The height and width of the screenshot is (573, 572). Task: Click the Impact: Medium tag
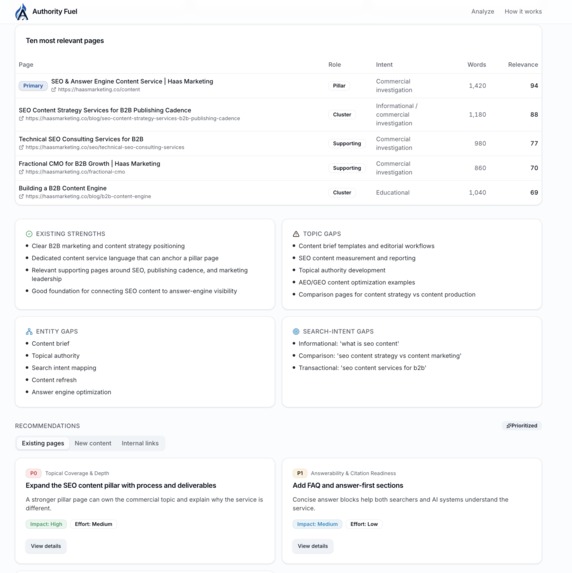317,524
